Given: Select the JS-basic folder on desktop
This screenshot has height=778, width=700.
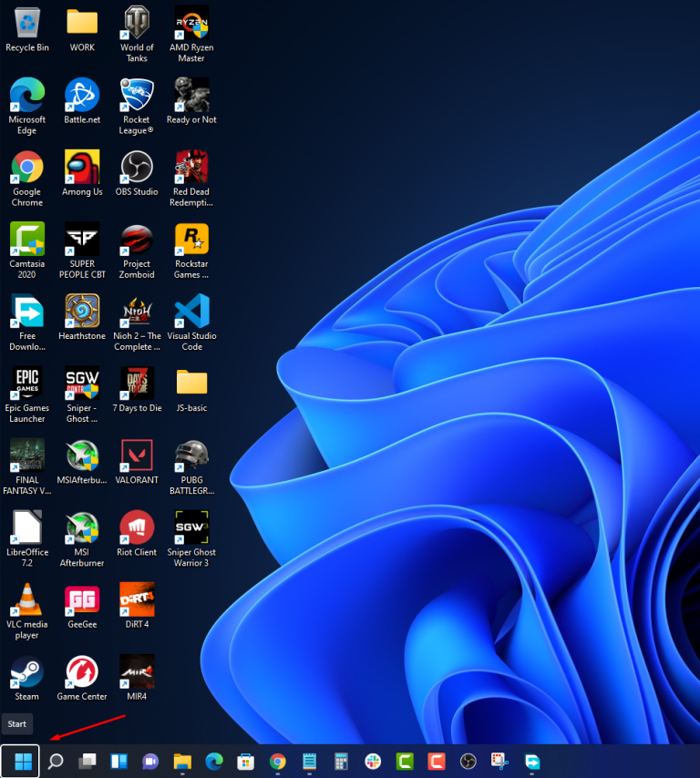Looking at the screenshot, I should (x=191, y=390).
